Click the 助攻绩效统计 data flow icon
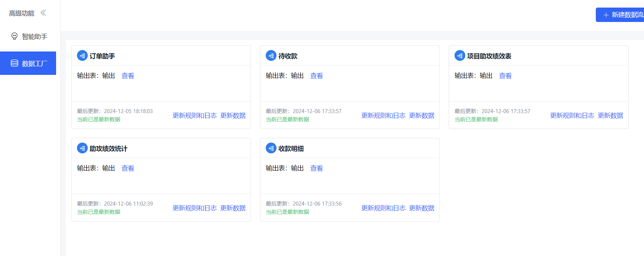Screen dimensions: 644x256 [x=82, y=148]
